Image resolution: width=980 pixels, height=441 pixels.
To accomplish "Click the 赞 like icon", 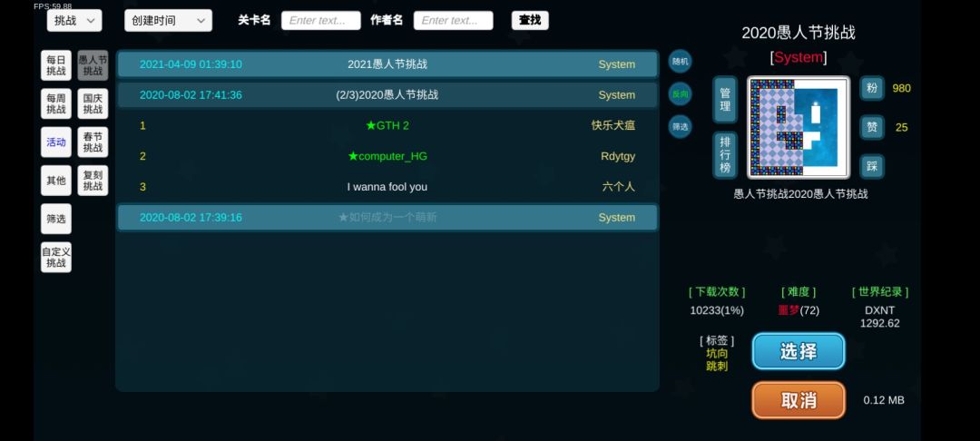I will (x=872, y=127).
